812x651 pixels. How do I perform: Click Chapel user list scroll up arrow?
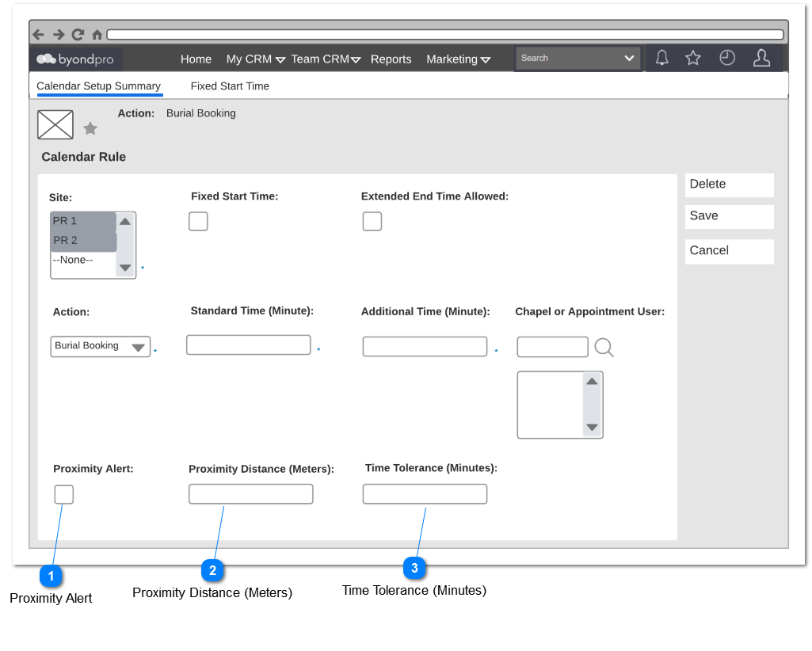point(592,381)
